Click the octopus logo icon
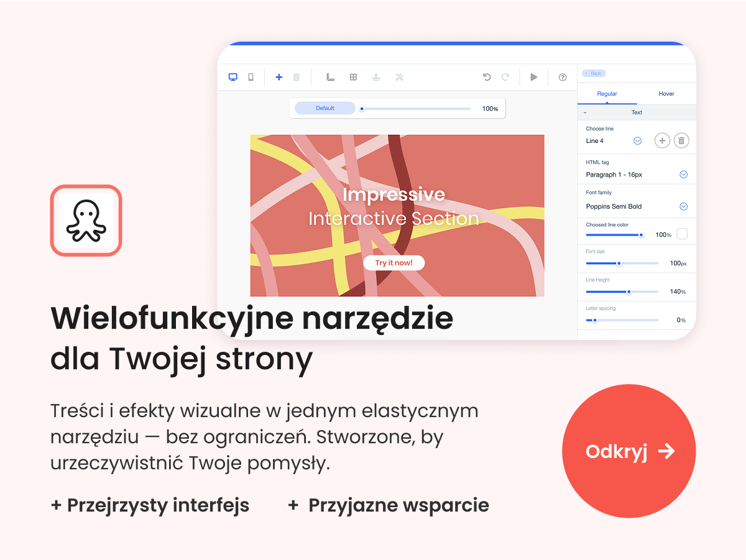This screenshot has width=746, height=560. coord(86,221)
